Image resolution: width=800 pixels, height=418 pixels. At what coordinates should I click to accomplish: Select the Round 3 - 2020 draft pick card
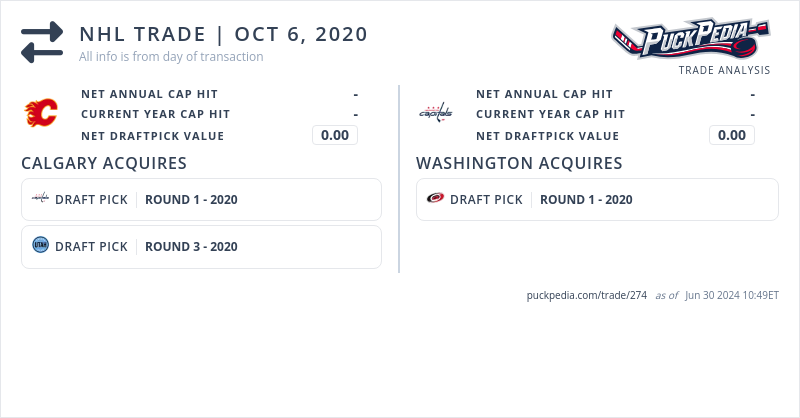[201, 246]
